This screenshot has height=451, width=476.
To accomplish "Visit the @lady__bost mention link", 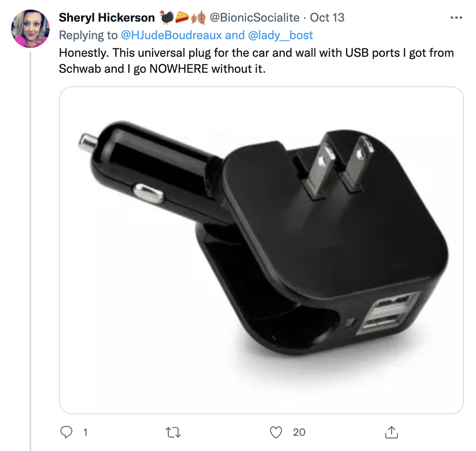I will (x=280, y=35).
